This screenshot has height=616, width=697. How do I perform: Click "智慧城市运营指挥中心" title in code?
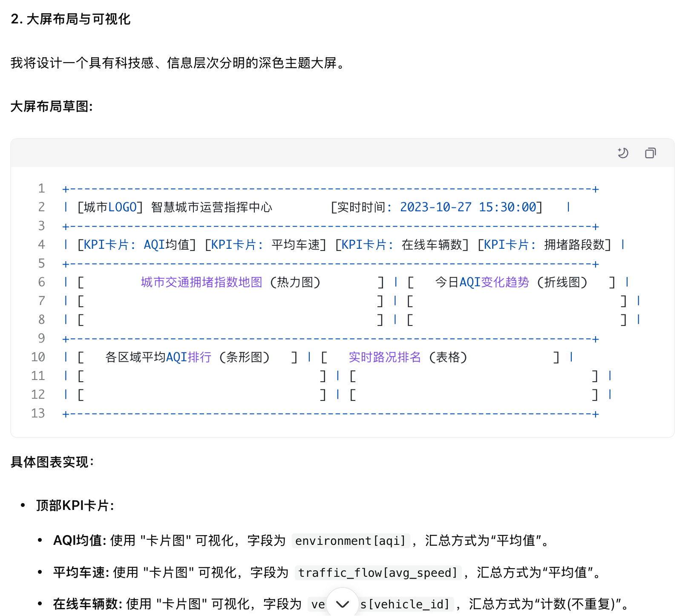point(212,207)
